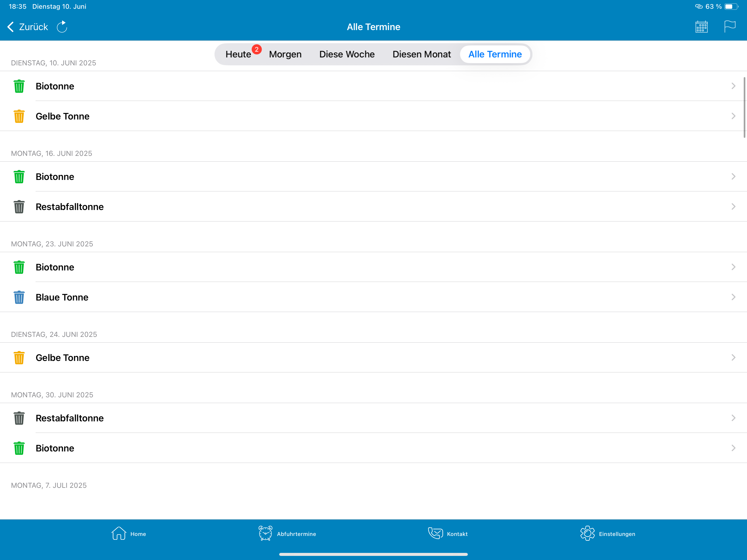Screen dimensions: 747x560
Task: Tap the green bin icon for 30. Juni Biotonne
Action: click(19, 448)
